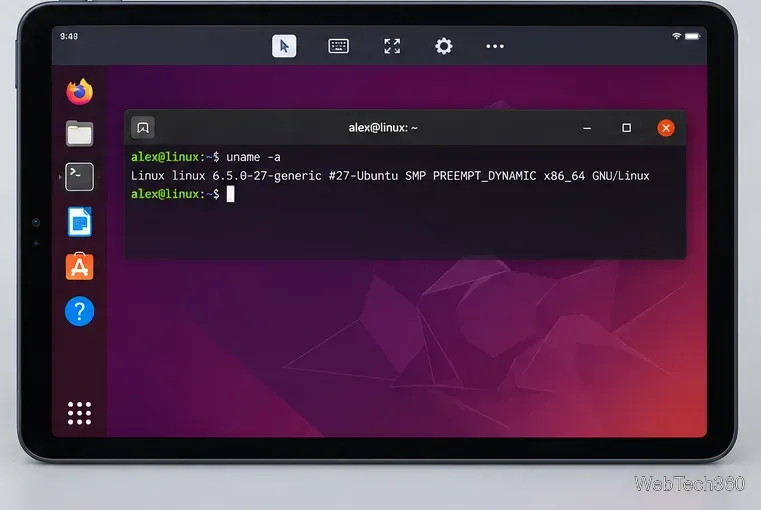Show Applications grid at dock bottom

coord(79,413)
